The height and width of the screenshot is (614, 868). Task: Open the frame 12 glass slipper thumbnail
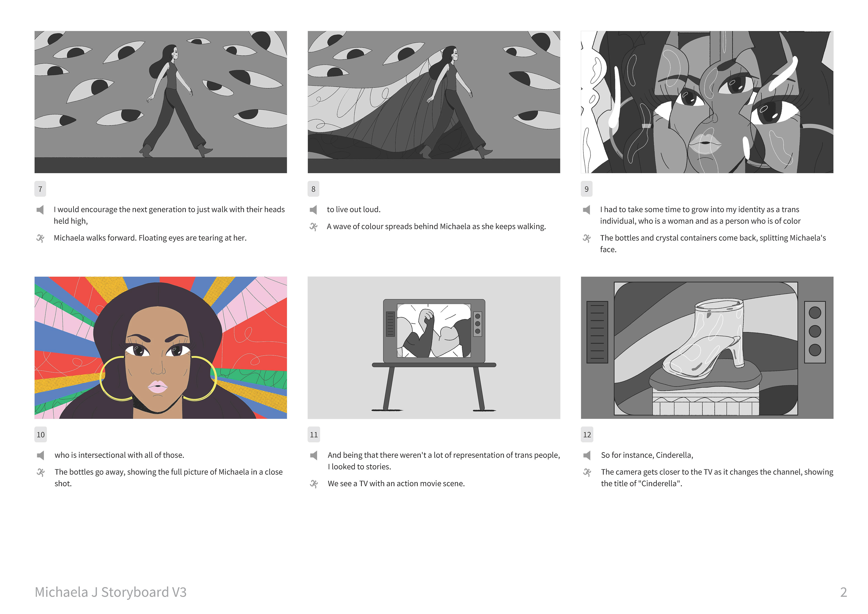(x=707, y=348)
